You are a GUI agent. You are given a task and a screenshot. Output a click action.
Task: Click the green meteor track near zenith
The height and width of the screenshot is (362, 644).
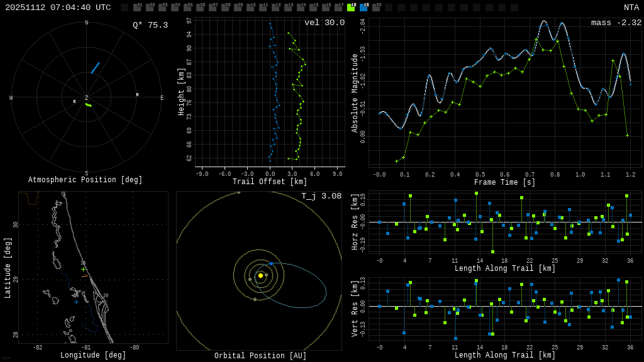(x=89, y=105)
